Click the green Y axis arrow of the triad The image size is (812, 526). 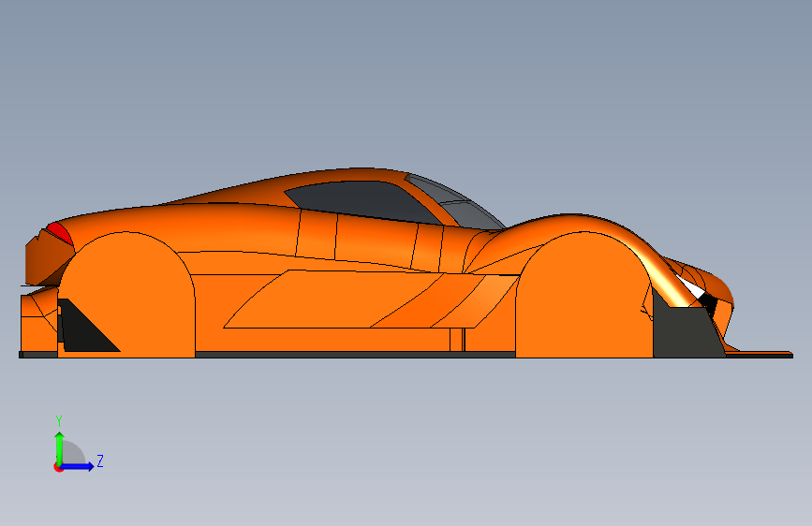[x=60, y=449]
